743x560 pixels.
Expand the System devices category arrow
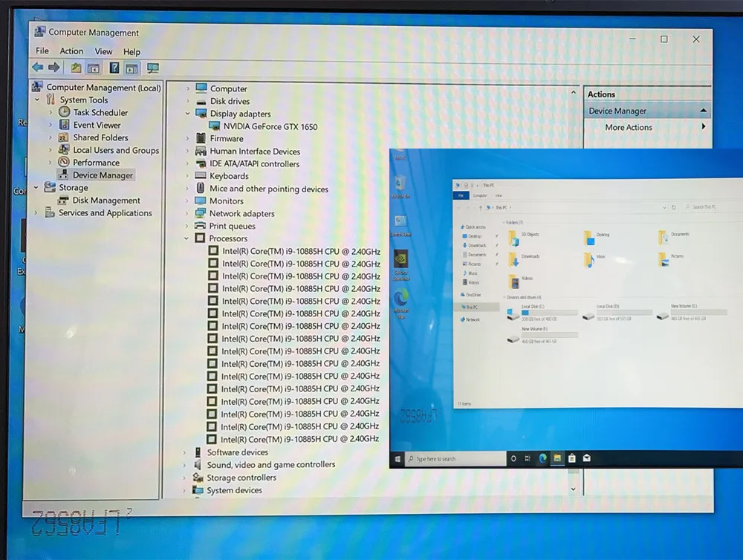pyautogui.click(x=184, y=490)
